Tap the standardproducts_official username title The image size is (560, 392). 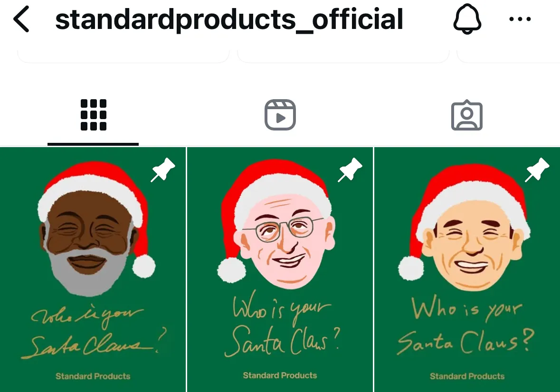pos(229,20)
